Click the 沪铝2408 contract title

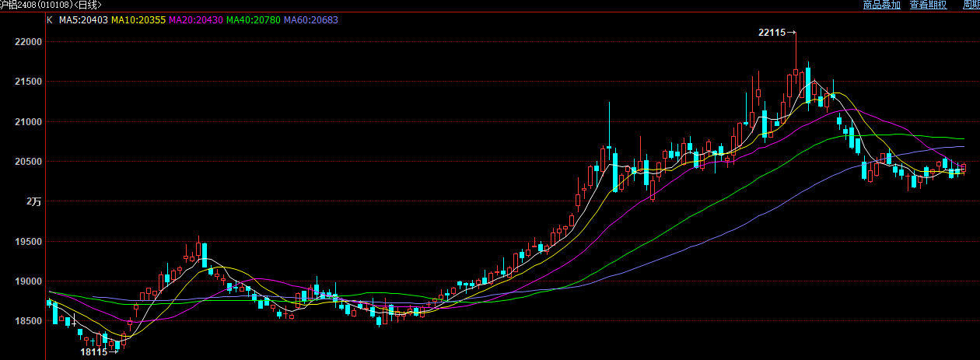51,5
